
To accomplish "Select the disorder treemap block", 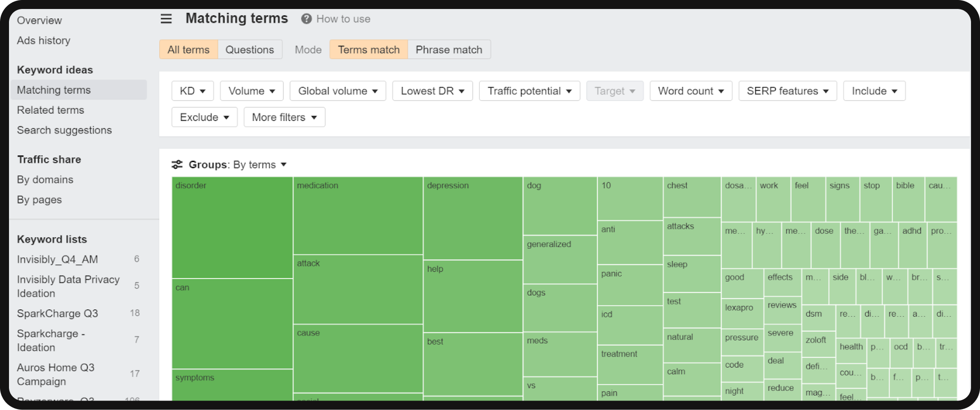I will point(232,228).
